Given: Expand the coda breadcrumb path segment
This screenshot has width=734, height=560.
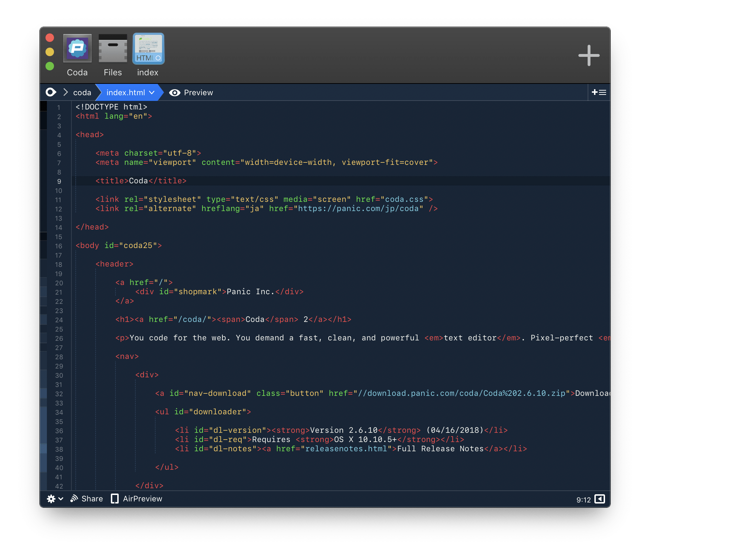Looking at the screenshot, I should [x=82, y=92].
